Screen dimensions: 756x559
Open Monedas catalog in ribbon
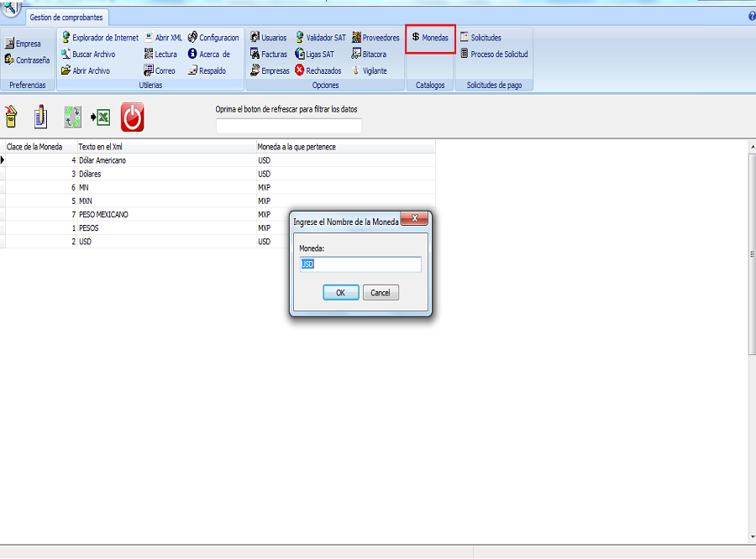[x=430, y=38]
